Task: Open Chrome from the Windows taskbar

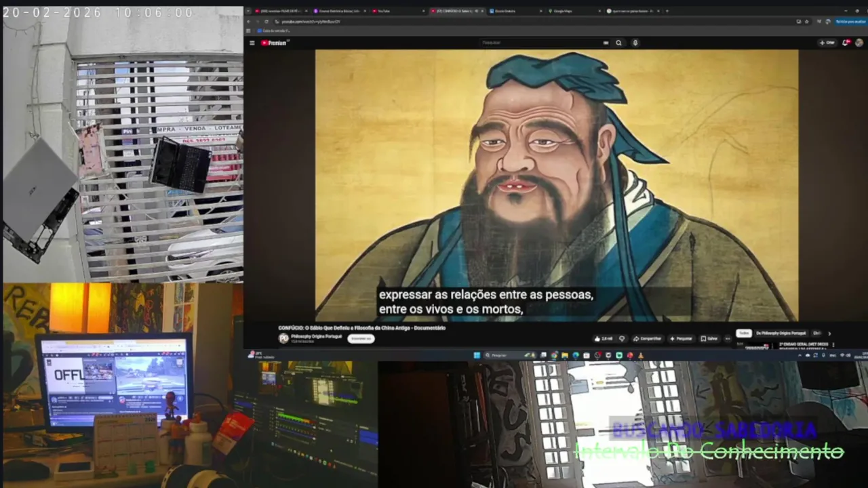Action: (x=554, y=355)
